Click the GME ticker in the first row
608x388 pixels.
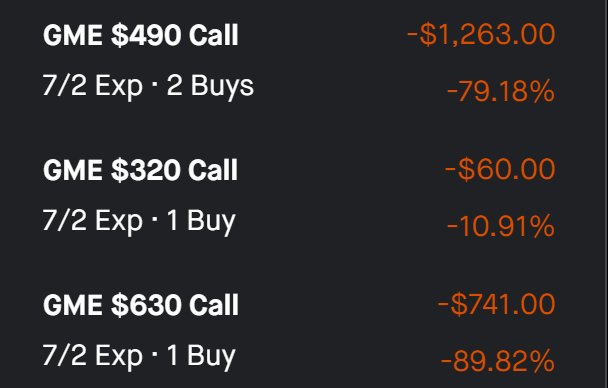73,35
